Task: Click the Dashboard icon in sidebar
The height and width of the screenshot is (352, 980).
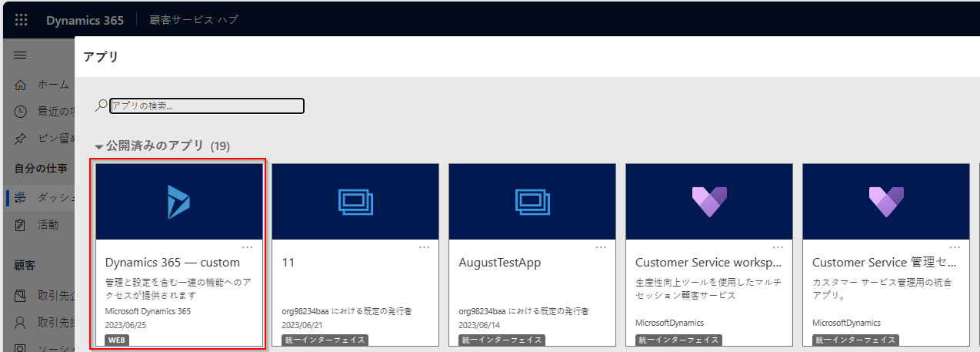Action: [x=21, y=198]
